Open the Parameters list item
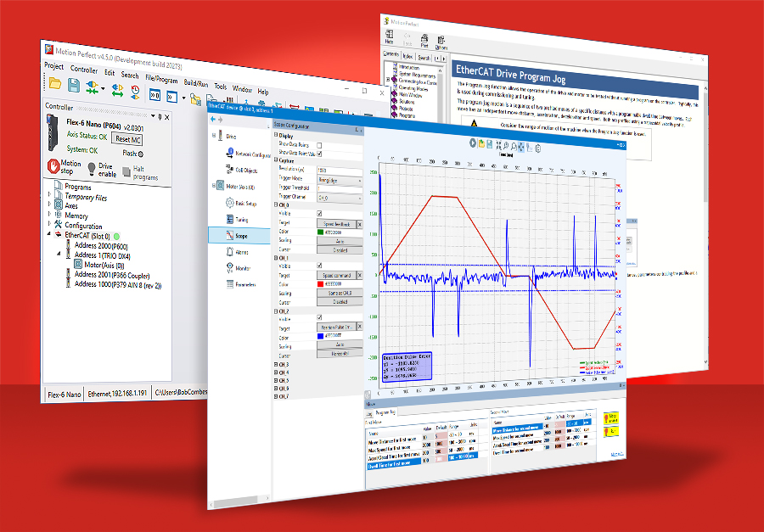This screenshot has height=532, width=764. click(x=241, y=284)
